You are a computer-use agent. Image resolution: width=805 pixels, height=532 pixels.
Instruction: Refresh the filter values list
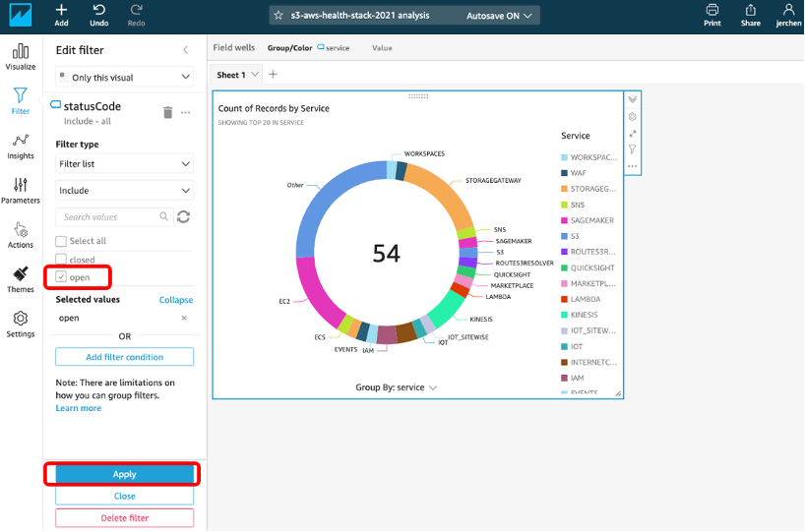183,216
